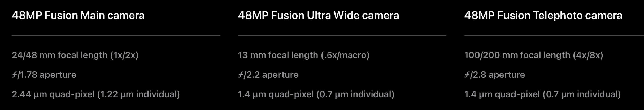Click the "(4x/8x)" zoom label
Image resolution: width=644 pixels, height=110 pixels.
coord(588,55)
